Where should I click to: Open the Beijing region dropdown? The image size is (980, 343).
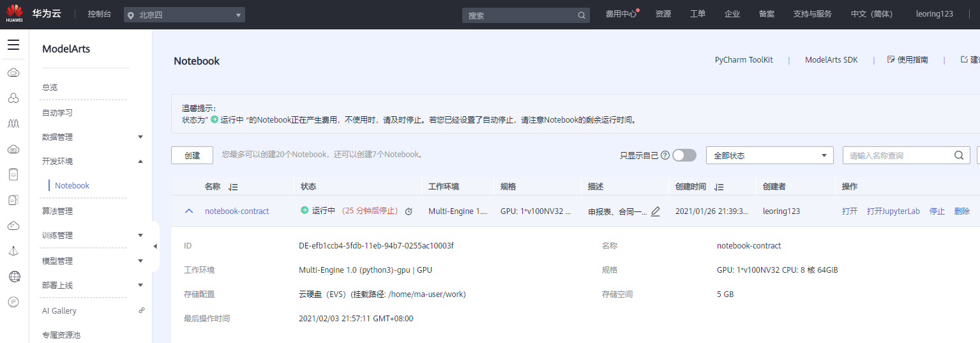coord(184,15)
